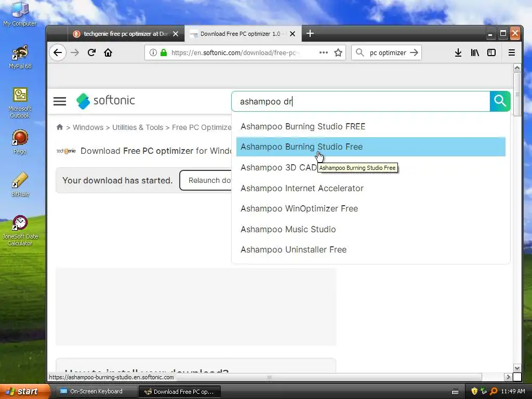Click horizontal scrollbar right arrow

508,377
